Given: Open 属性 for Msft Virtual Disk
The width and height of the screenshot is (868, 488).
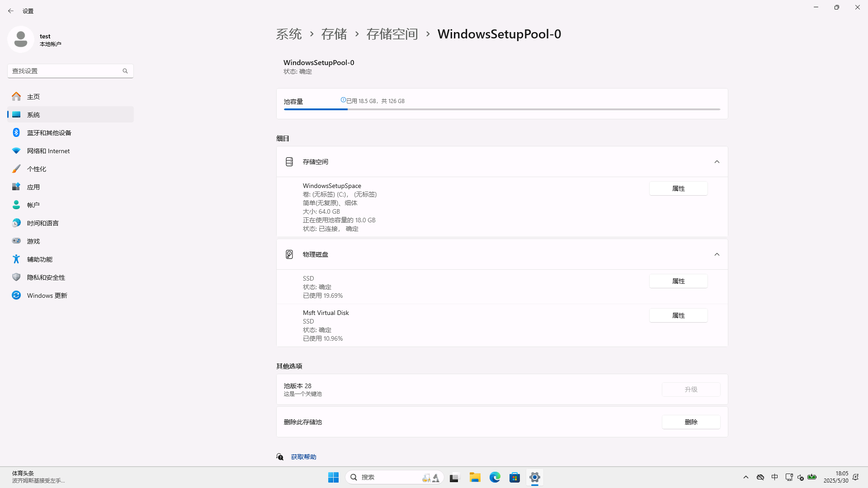Looking at the screenshot, I should pyautogui.click(x=679, y=315).
